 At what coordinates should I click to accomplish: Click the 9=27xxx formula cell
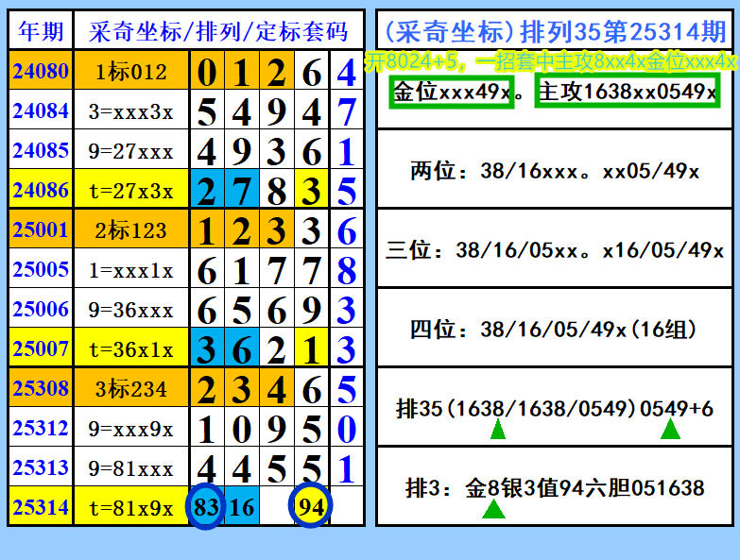point(131,151)
